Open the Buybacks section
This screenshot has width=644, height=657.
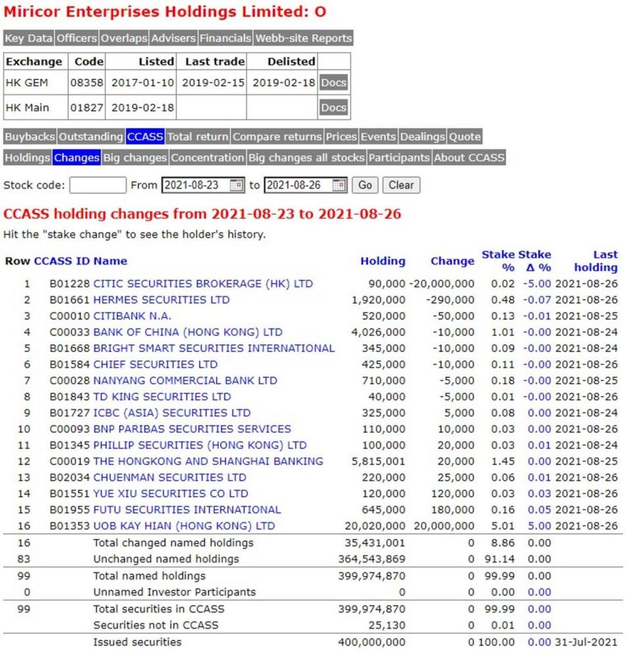30,137
